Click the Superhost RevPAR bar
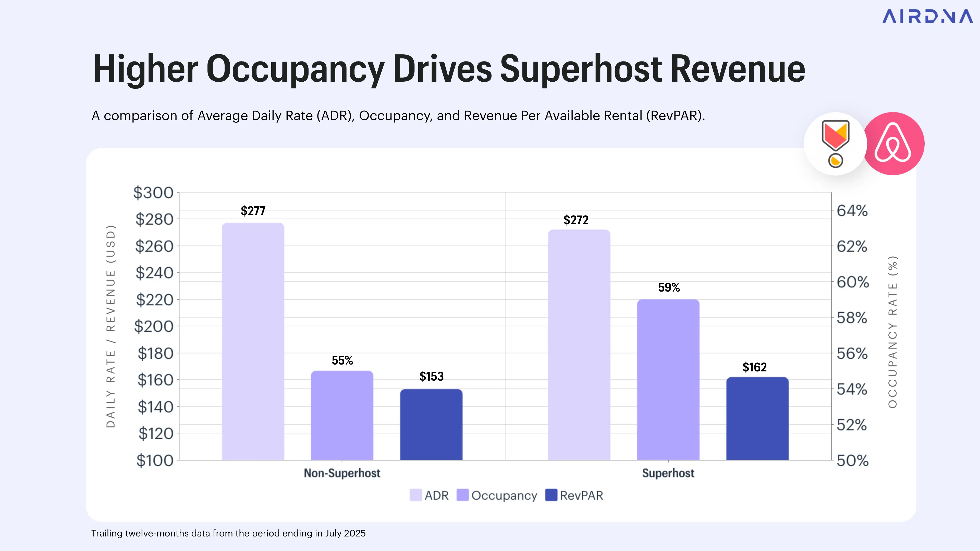The width and height of the screenshot is (980, 551). click(757, 418)
